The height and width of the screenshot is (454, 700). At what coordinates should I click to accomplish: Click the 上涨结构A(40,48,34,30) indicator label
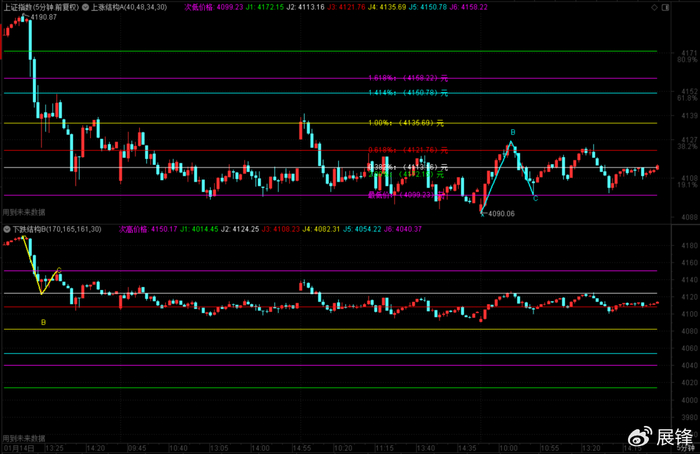(x=129, y=7)
